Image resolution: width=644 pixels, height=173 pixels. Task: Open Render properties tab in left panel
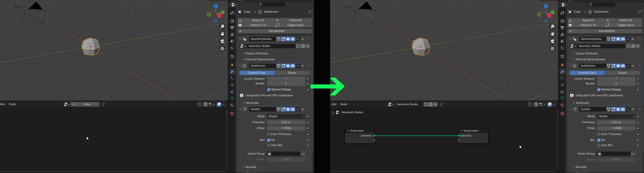pyautogui.click(x=232, y=21)
